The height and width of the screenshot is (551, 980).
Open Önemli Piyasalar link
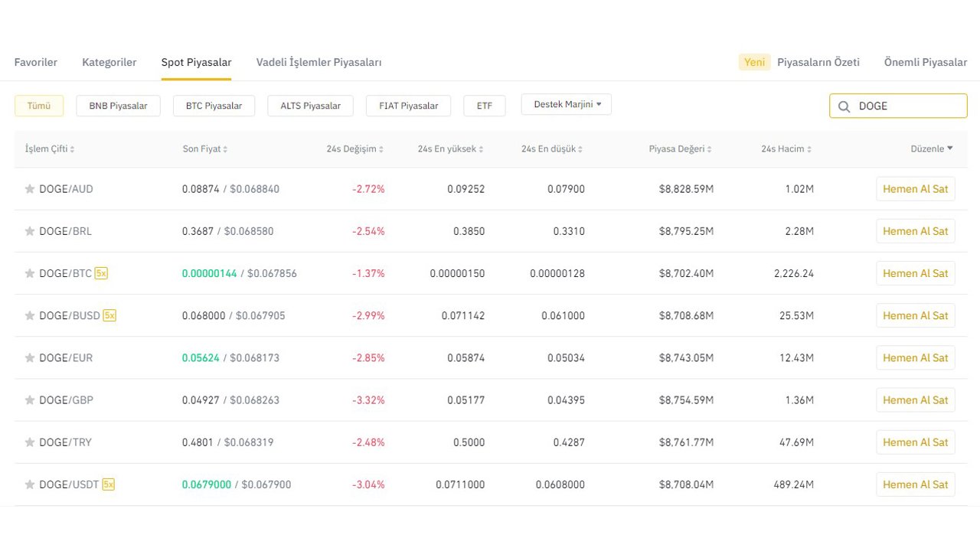926,63
